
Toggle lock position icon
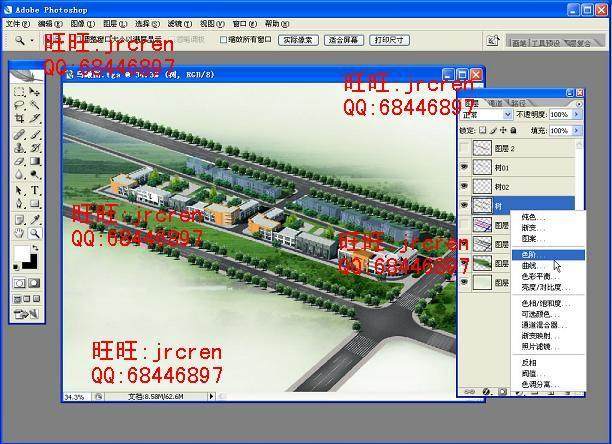pos(503,130)
